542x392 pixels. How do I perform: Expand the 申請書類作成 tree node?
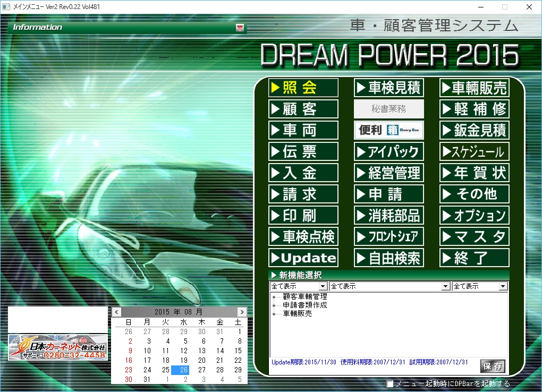[274, 305]
